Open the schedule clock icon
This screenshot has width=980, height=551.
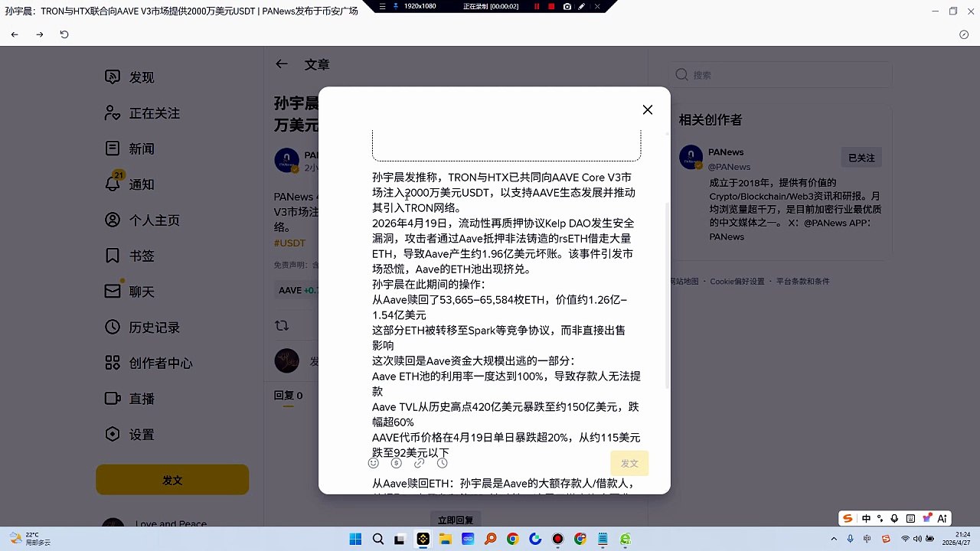(x=442, y=463)
